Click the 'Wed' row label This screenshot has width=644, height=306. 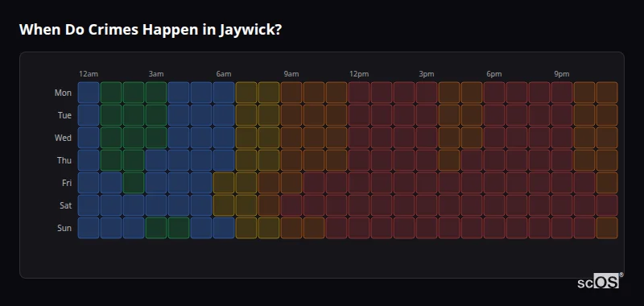[x=63, y=138]
